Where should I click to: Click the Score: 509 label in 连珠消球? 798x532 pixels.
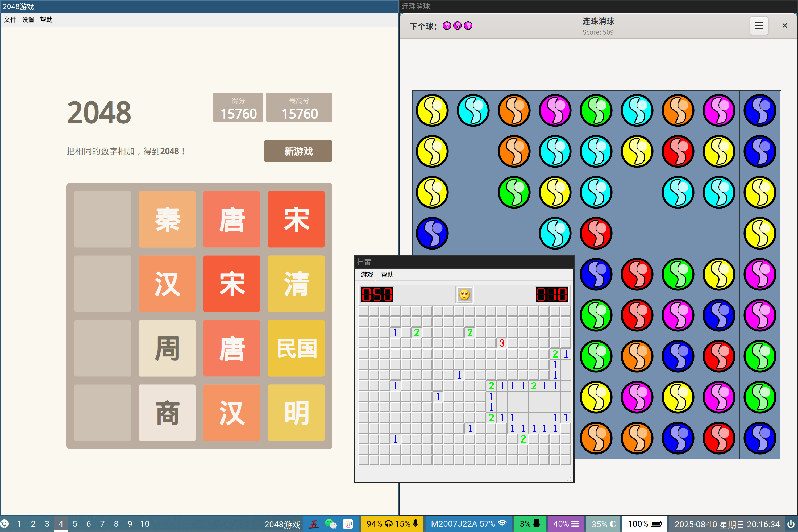click(x=598, y=32)
